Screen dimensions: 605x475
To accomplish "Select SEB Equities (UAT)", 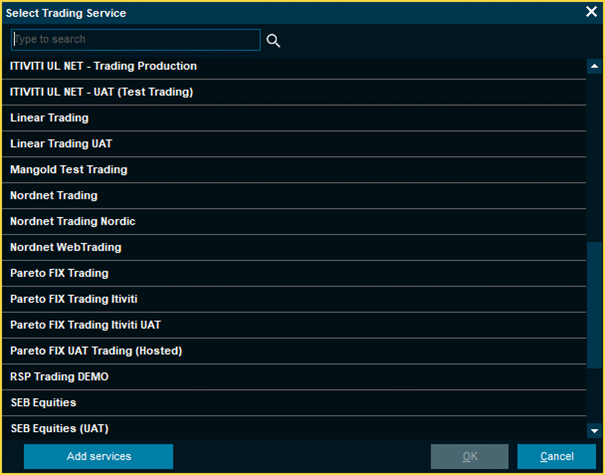I will click(294, 428).
